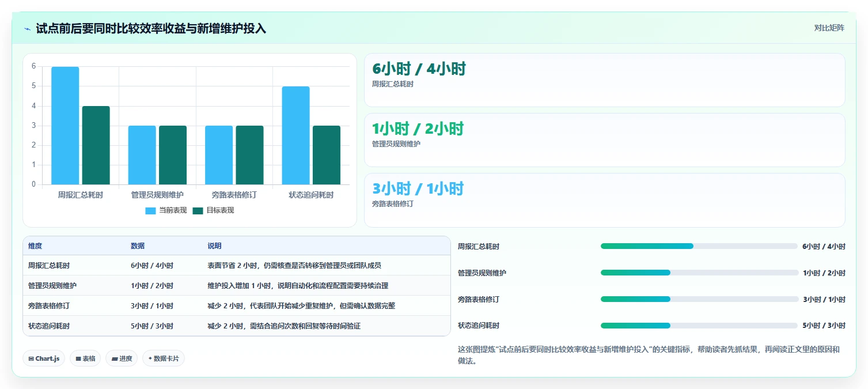This screenshot has width=868, height=389.
Task: Click the 状态追问耗时 progress bar
Action: tap(699, 326)
